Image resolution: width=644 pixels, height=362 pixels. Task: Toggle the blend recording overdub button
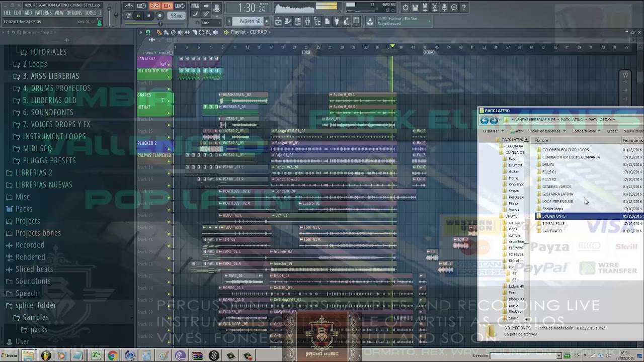point(168,6)
